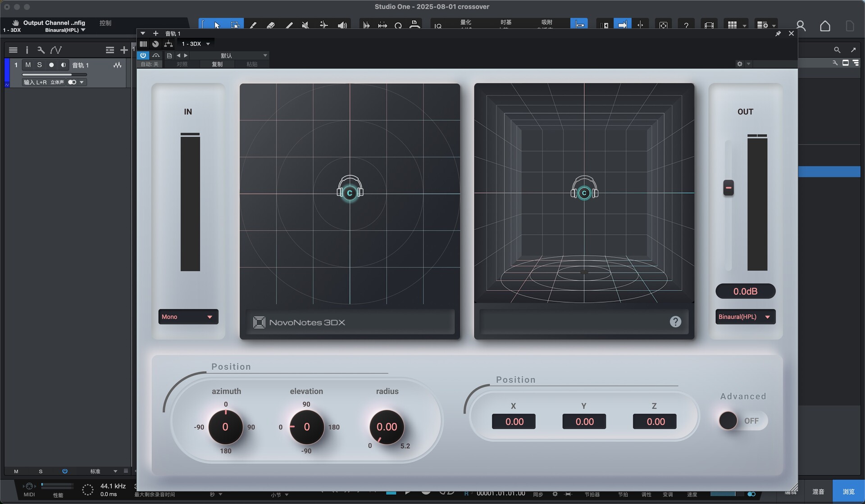Open the track list icon
This screenshot has height=504, width=865.
(x=13, y=50)
